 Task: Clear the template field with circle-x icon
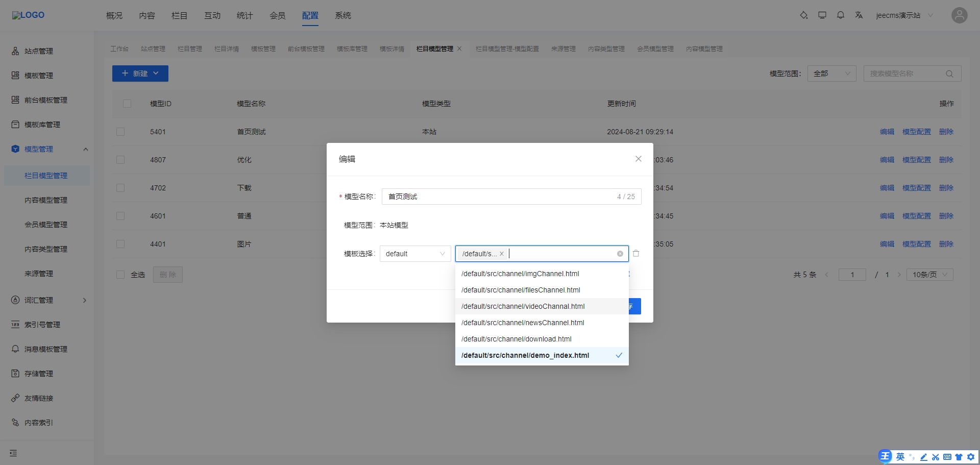(x=620, y=254)
